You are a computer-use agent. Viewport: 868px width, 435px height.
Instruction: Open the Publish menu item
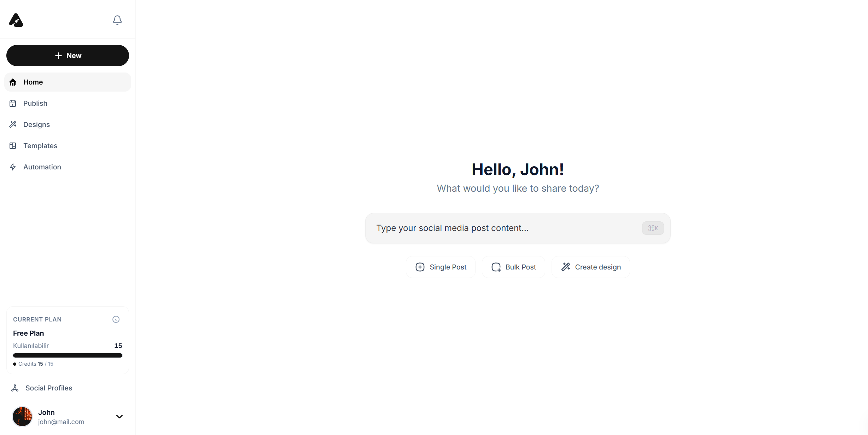[x=68, y=103]
